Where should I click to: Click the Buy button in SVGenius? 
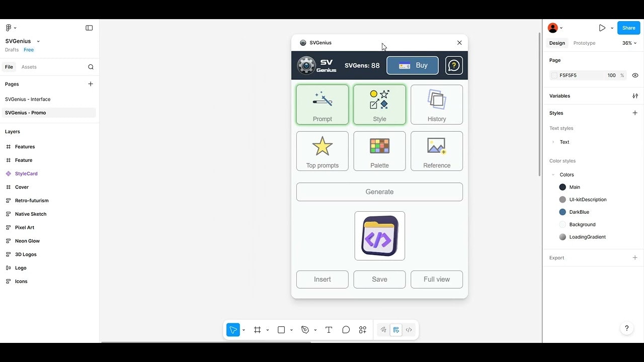click(x=413, y=65)
